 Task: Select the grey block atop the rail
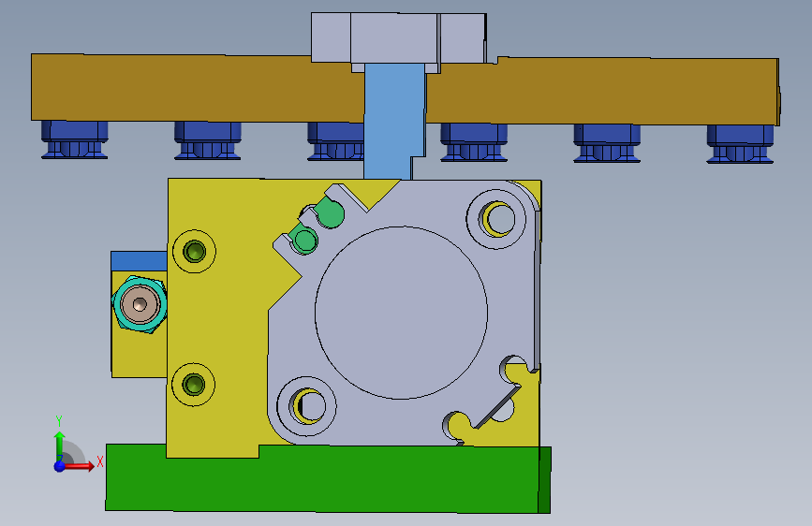coord(399,38)
